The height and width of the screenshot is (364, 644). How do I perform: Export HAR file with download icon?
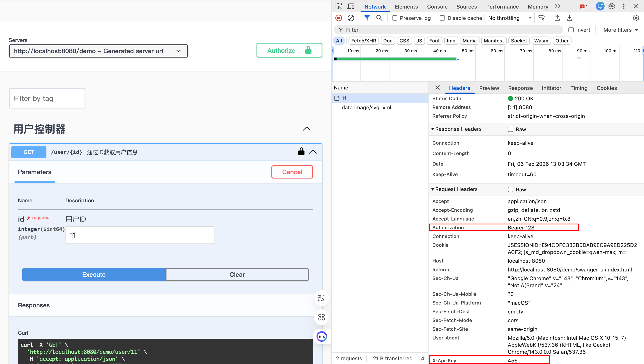[569, 18]
